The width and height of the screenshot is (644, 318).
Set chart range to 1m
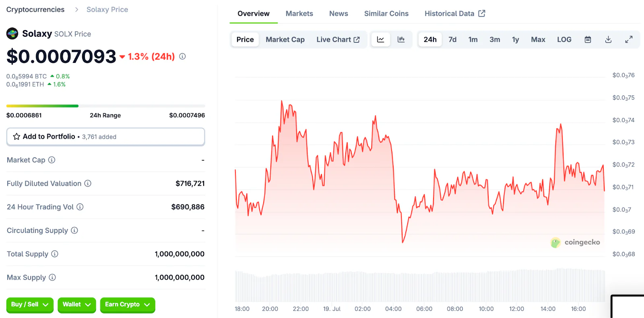pos(473,39)
